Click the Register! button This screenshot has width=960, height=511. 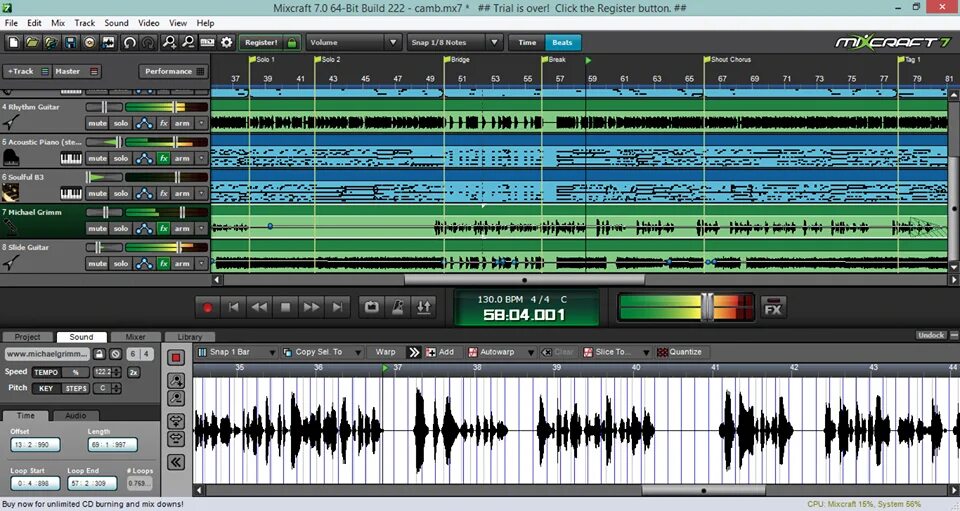coord(261,43)
